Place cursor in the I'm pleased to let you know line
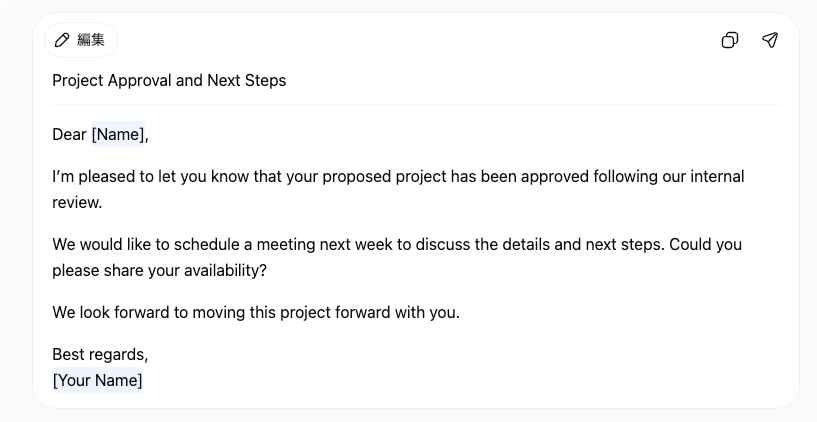817x422 pixels. 398,177
